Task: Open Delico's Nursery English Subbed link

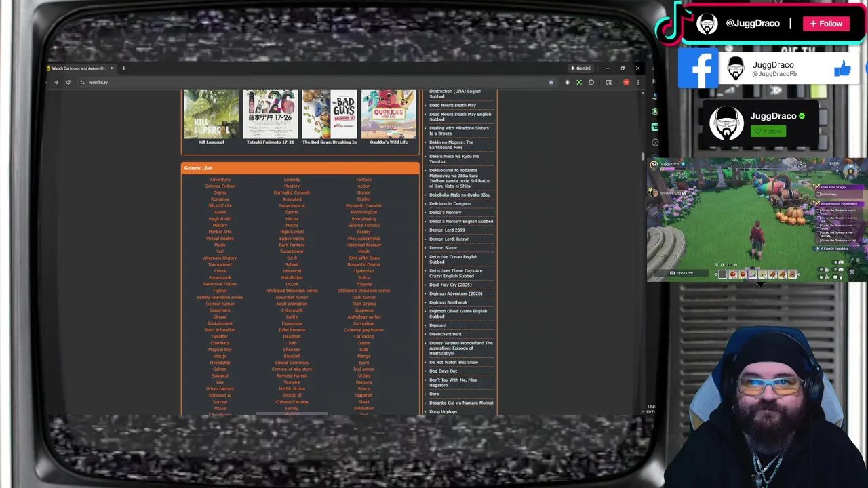Action: coord(461,221)
